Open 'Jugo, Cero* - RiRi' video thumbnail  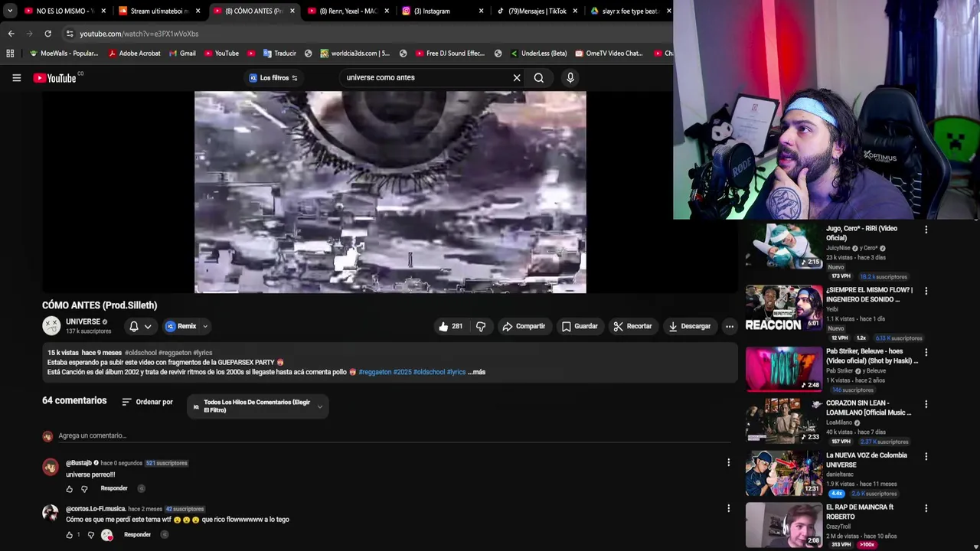(784, 246)
